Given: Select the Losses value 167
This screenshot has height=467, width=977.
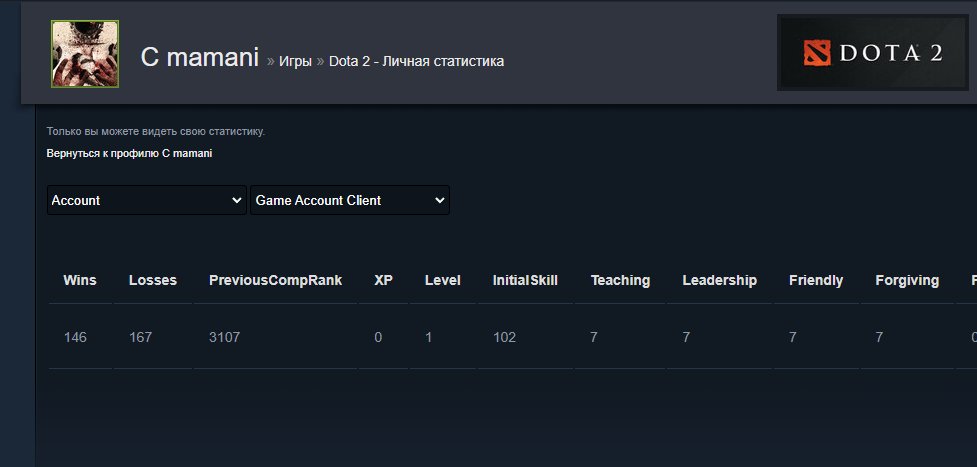Looking at the screenshot, I should 140,337.
